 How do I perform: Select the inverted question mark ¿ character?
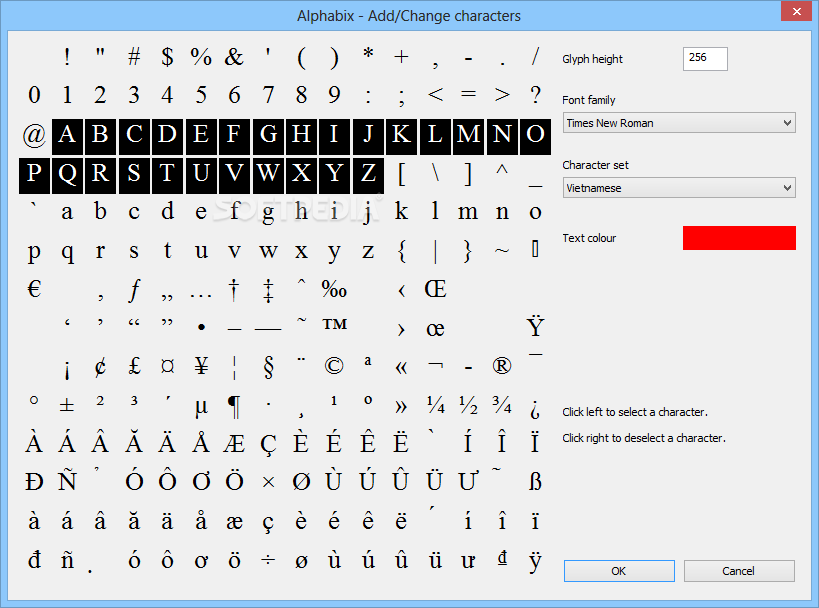click(535, 410)
